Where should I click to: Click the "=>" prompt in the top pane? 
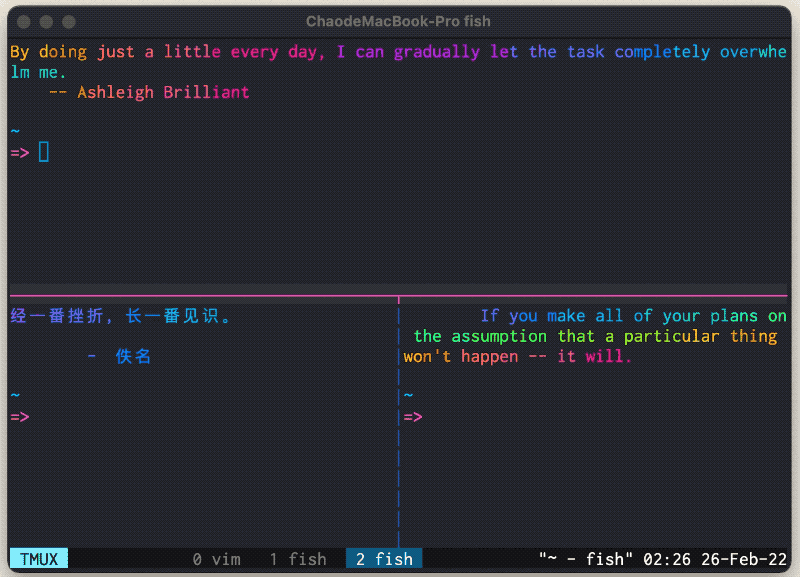tap(19, 152)
